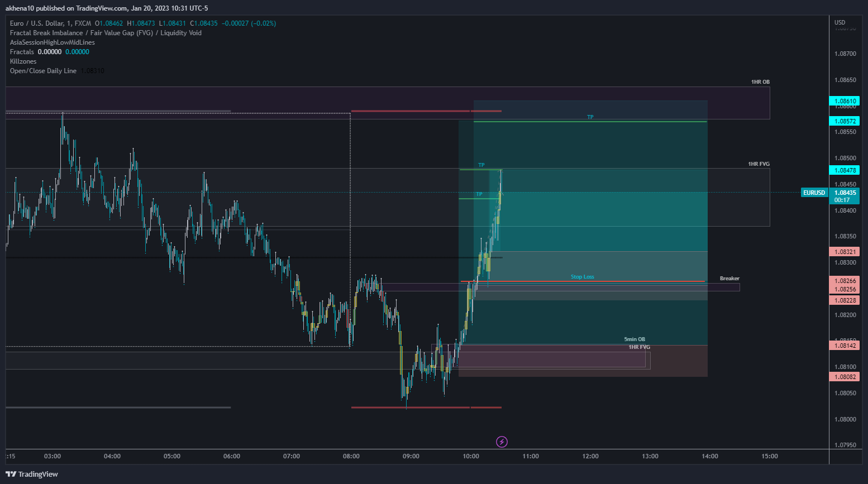868x484 pixels.
Task: Select the 1.08400 price axis value
Action: pos(845,210)
